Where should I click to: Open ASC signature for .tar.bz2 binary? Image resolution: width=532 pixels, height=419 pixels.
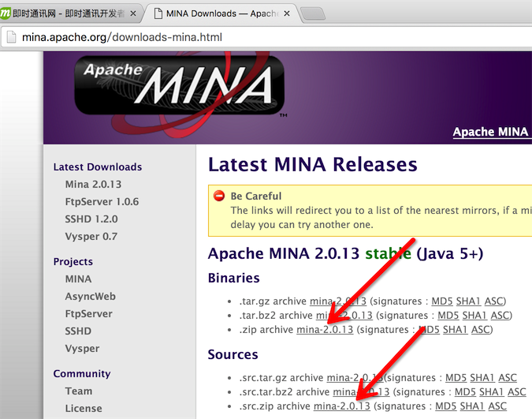(500, 316)
